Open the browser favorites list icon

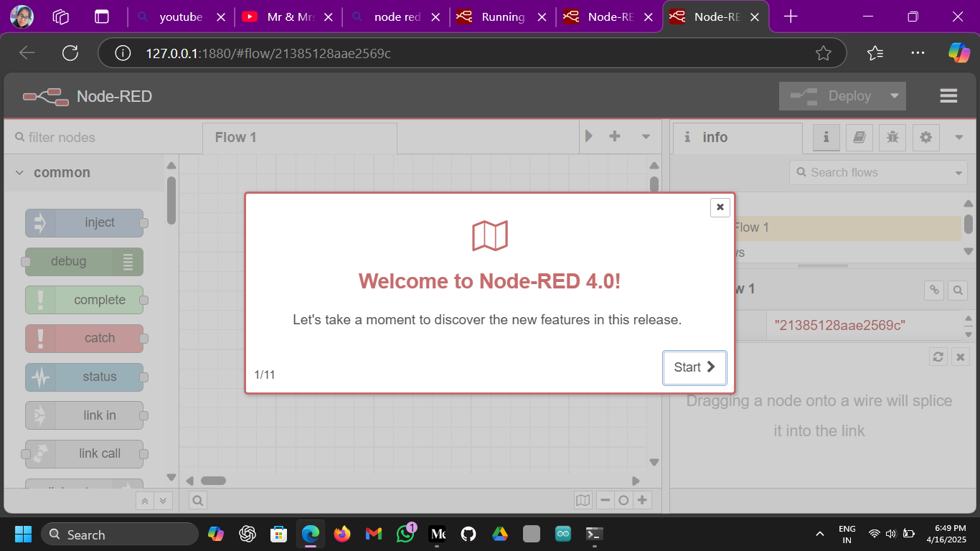(x=875, y=53)
